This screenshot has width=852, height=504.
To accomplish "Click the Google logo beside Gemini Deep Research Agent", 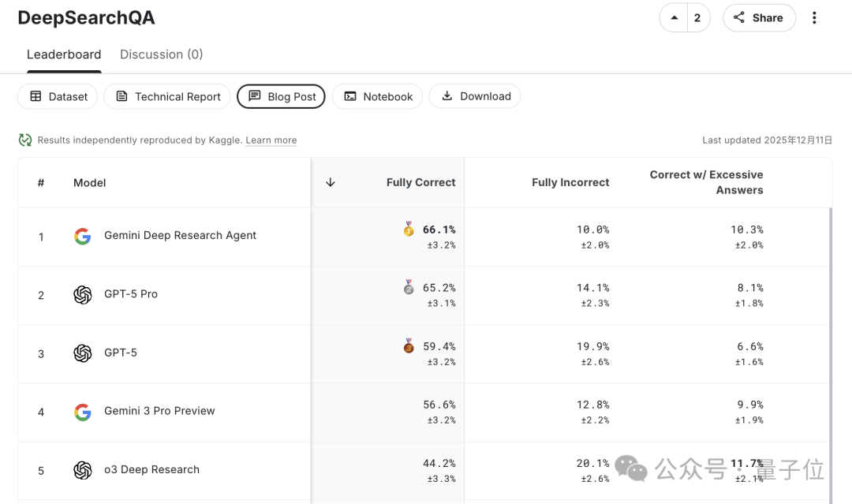I will coord(83,236).
